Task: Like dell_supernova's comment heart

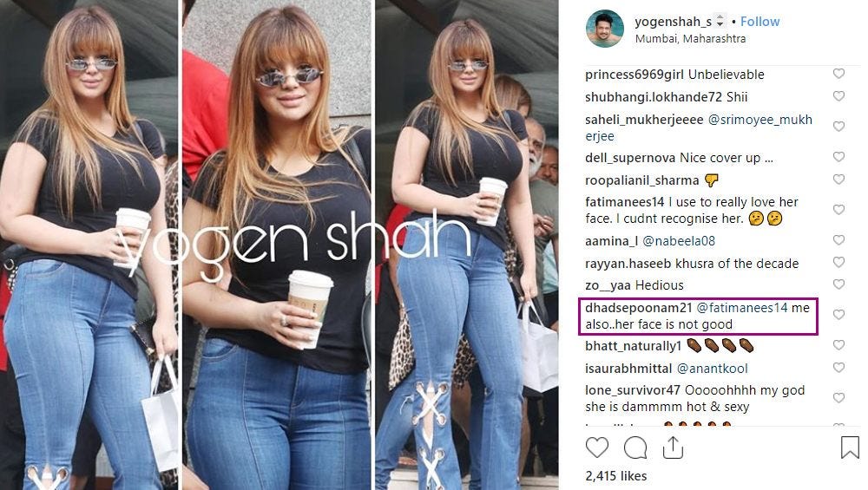Action: click(x=838, y=157)
